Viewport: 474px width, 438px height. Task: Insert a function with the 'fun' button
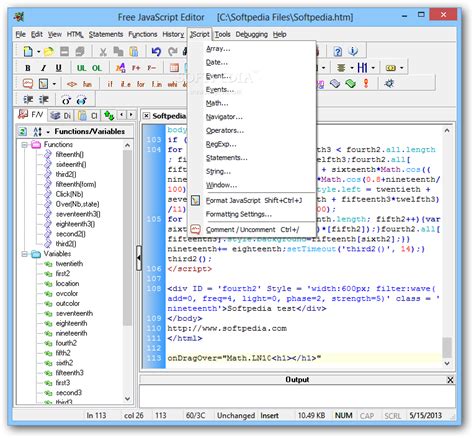(87, 84)
